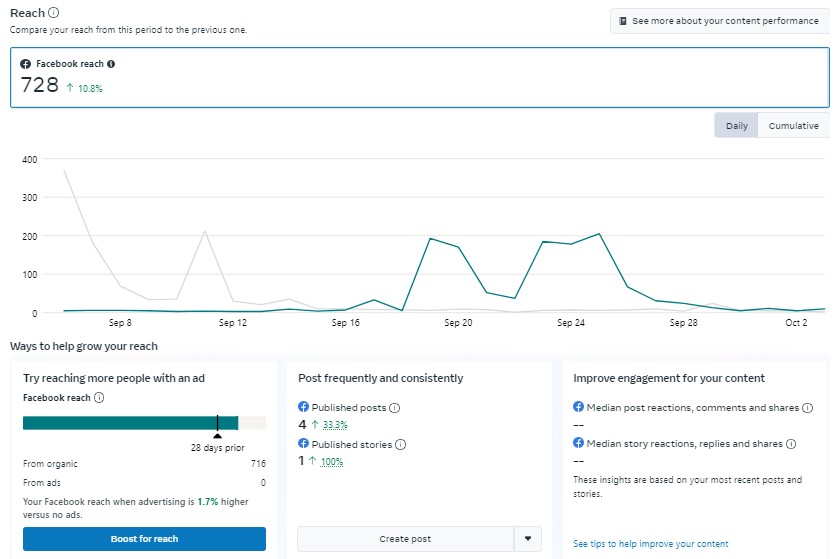The height and width of the screenshot is (559, 837).
Task: Click the Create post button
Action: click(x=405, y=539)
